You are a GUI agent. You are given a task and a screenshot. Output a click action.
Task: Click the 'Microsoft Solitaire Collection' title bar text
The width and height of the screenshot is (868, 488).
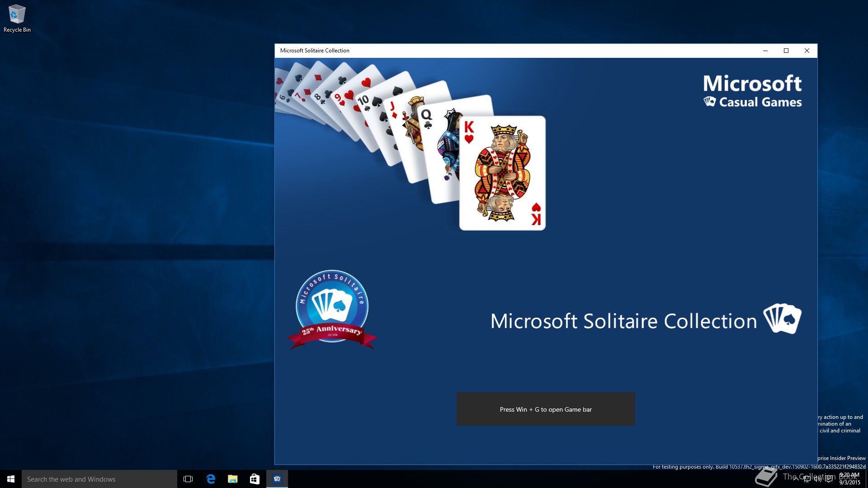315,51
